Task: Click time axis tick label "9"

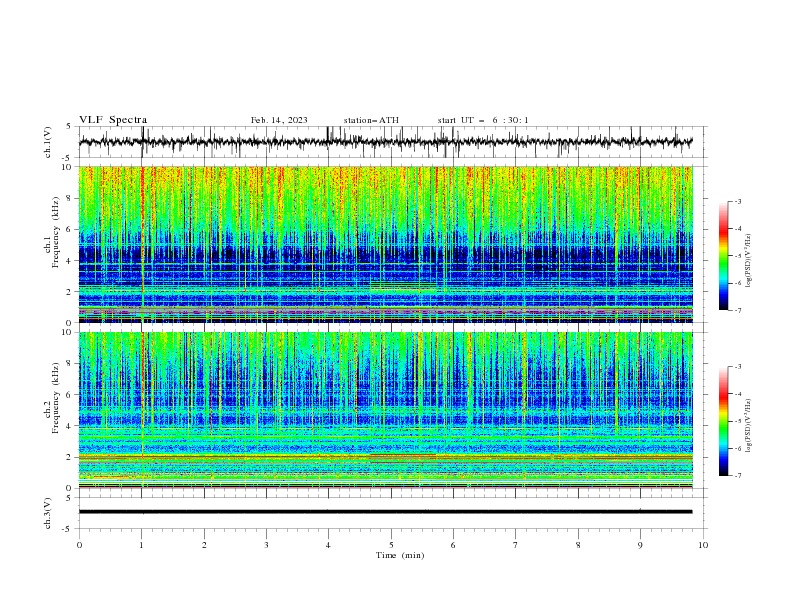Action: tap(640, 545)
